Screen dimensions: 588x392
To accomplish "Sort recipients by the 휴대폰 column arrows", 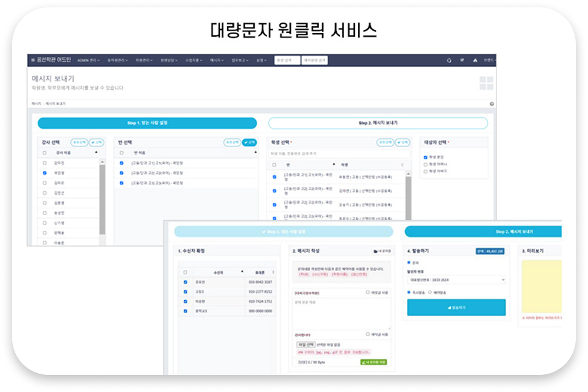I will 273,272.
